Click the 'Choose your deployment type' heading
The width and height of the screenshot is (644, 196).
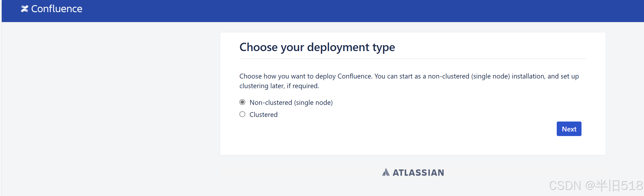[x=317, y=47]
